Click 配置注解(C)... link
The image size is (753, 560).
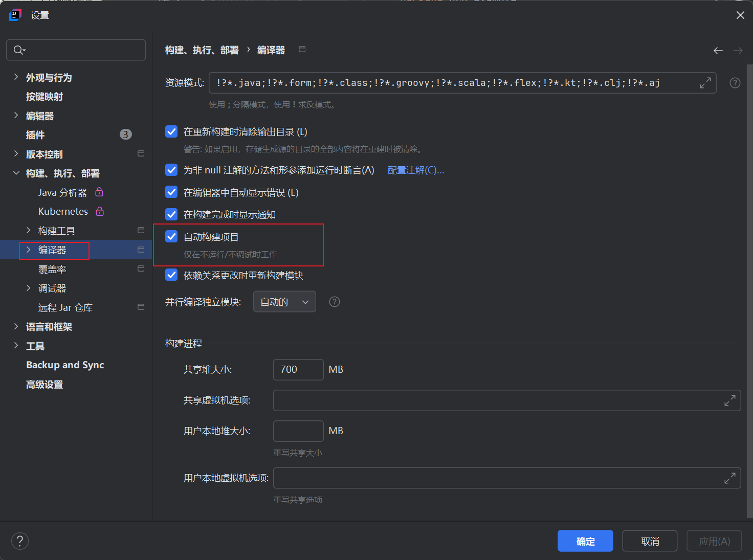pyautogui.click(x=416, y=170)
